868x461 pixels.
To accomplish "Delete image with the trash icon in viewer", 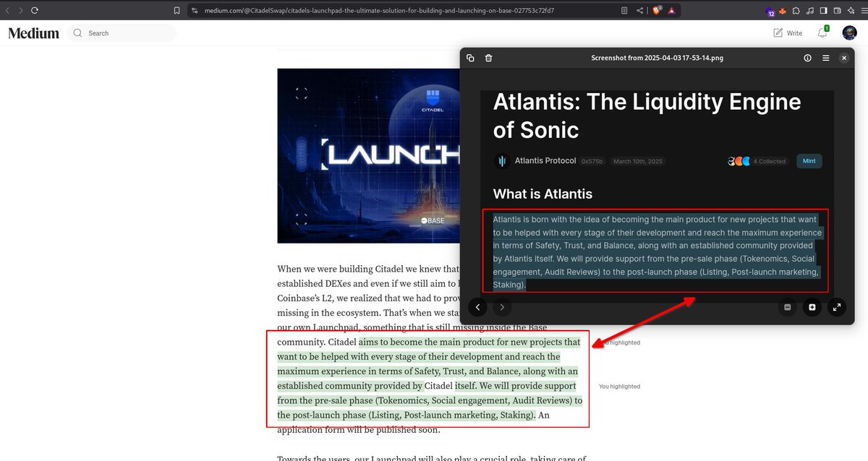I will (488, 58).
